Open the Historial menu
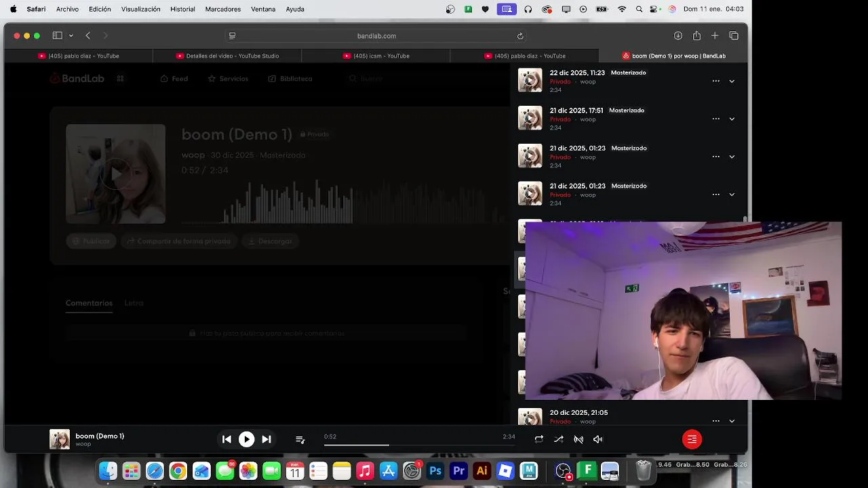This screenshot has height=488, width=868. [182, 9]
